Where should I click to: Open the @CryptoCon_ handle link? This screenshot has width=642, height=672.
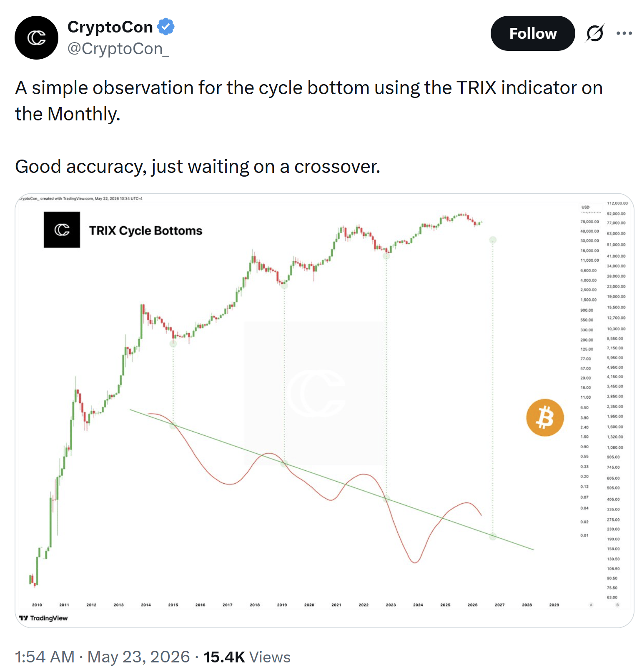click(x=118, y=49)
